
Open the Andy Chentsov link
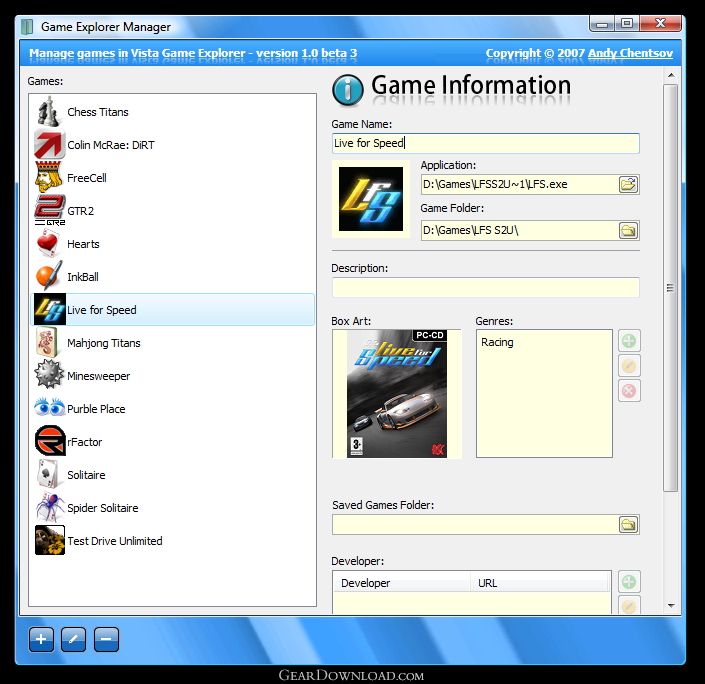[630, 53]
